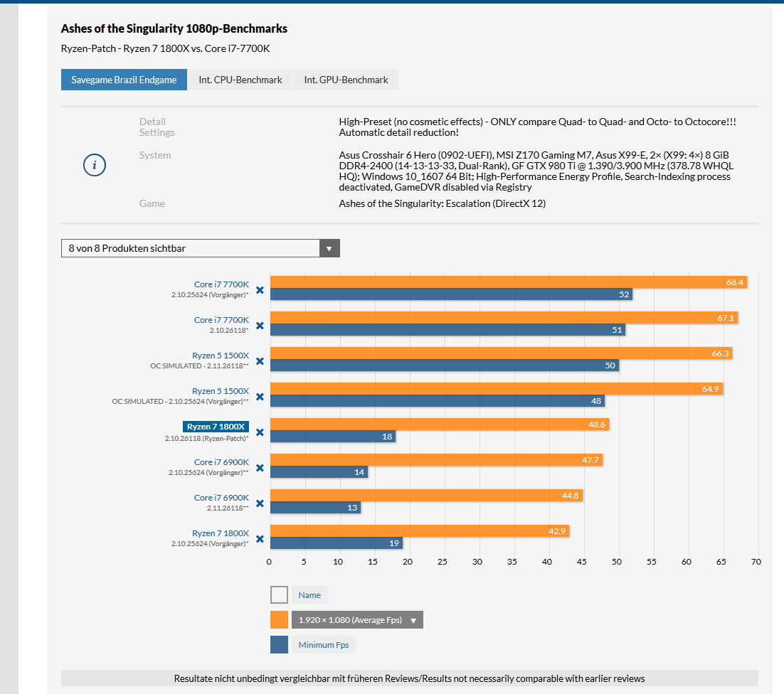Click the 64.9 average fps bar
Viewport: 784px width, 694px height.
coord(497,388)
